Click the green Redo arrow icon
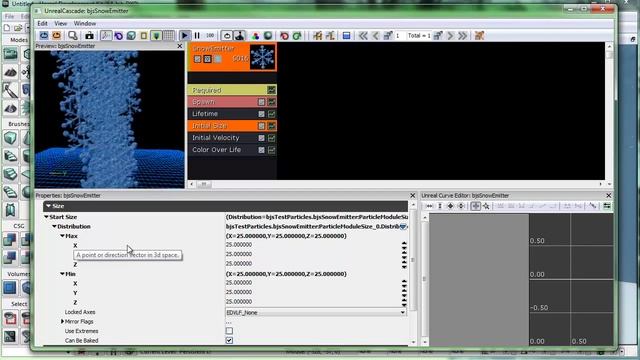 (297, 36)
